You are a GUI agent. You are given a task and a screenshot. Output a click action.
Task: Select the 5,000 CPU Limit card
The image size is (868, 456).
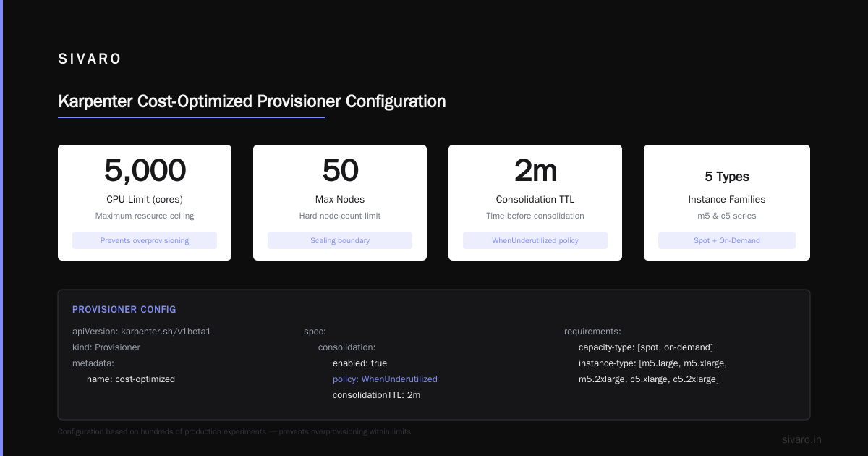[145, 203]
